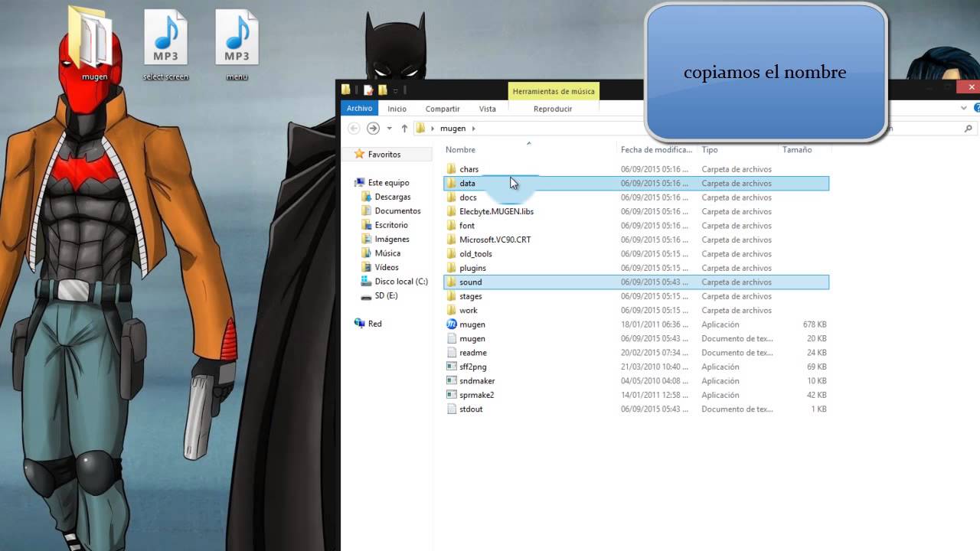This screenshot has width=980, height=551.
Task: Open the Customize Quick Access Toolbar dropdown
Action: 396,91
